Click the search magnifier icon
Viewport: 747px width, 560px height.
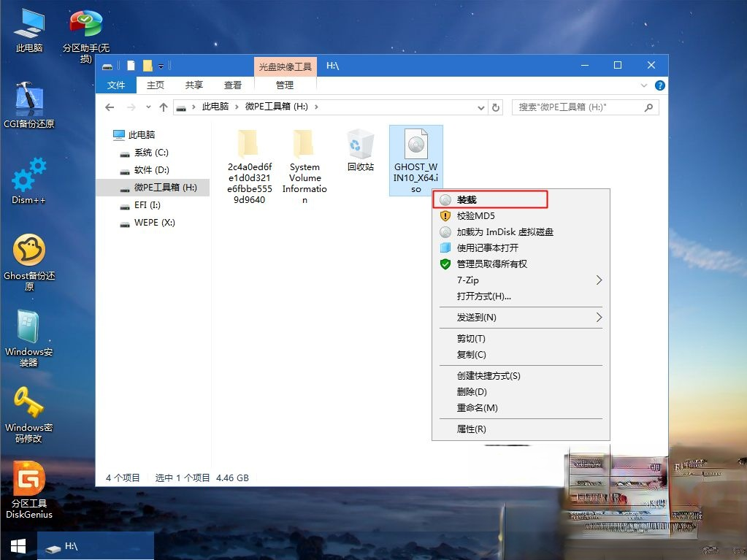[648, 107]
